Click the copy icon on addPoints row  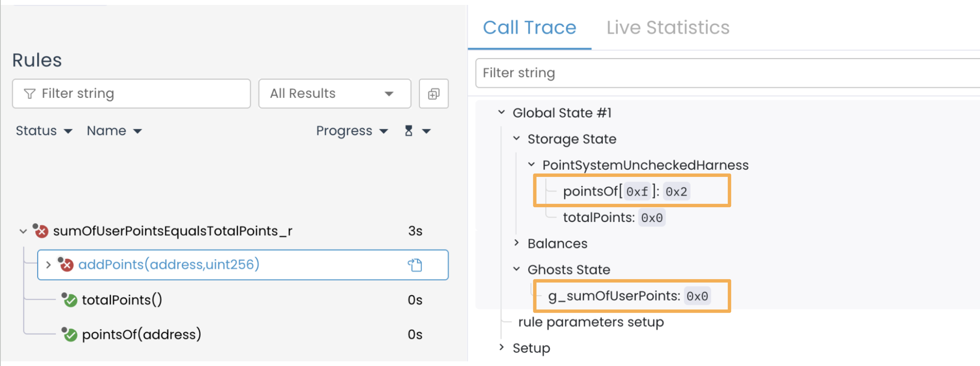click(x=415, y=265)
